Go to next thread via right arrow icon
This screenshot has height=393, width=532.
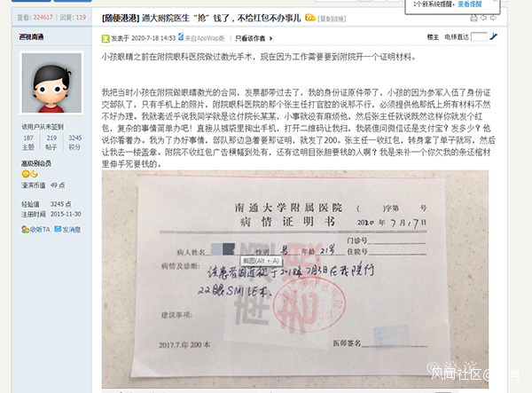pyautogui.click(x=493, y=18)
